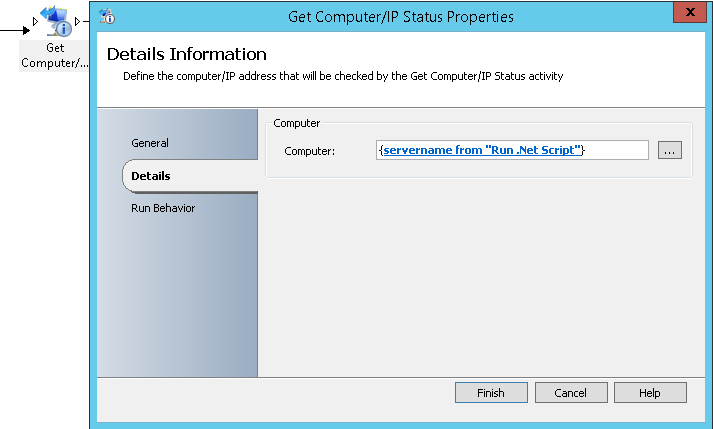Click the empty area of the Computer field
Screen dimensions: 713x429
[x=616, y=150]
